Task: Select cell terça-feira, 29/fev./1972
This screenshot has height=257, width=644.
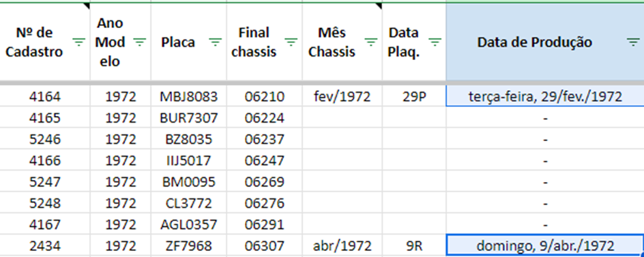Action: (x=545, y=97)
